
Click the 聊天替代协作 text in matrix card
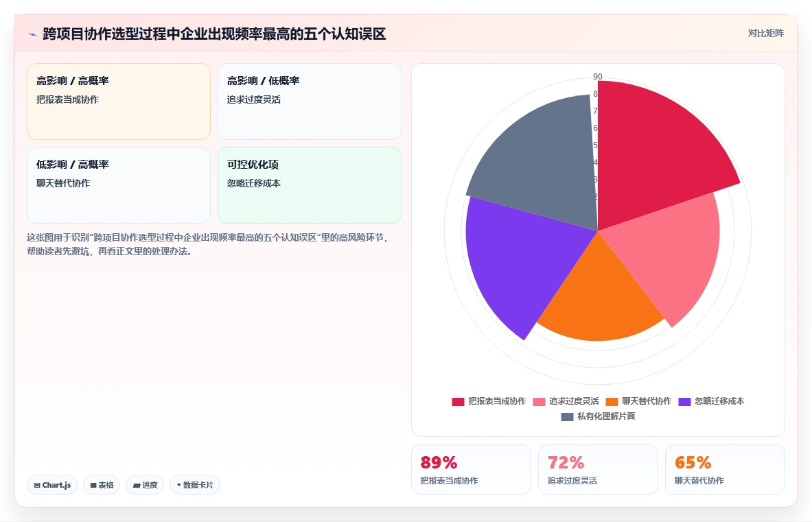(x=63, y=183)
